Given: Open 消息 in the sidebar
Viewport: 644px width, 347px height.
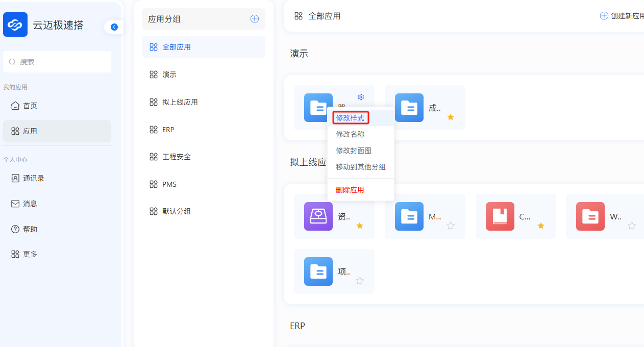Looking at the screenshot, I should (x=30, y=204).
